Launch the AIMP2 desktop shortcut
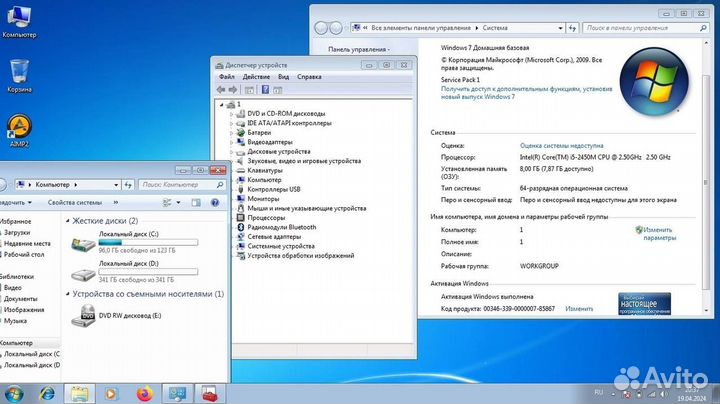The image size is (720, 404). [x=19, y=131]
